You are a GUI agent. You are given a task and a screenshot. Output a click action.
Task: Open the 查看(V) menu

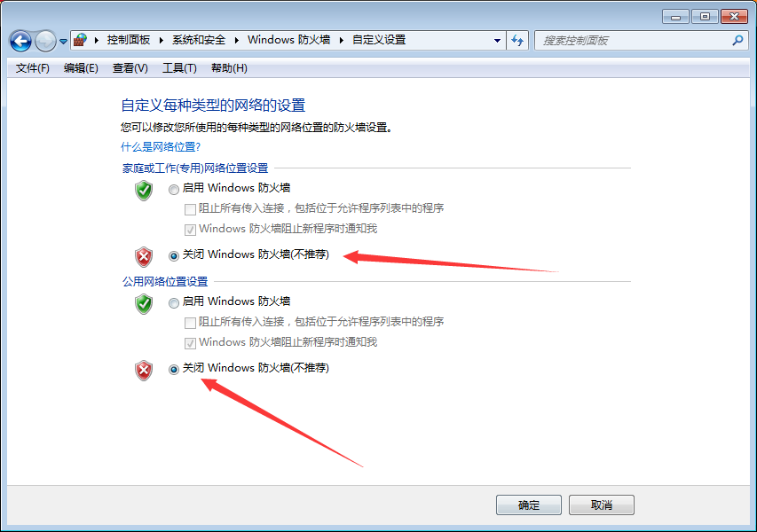tap(130, 68)
